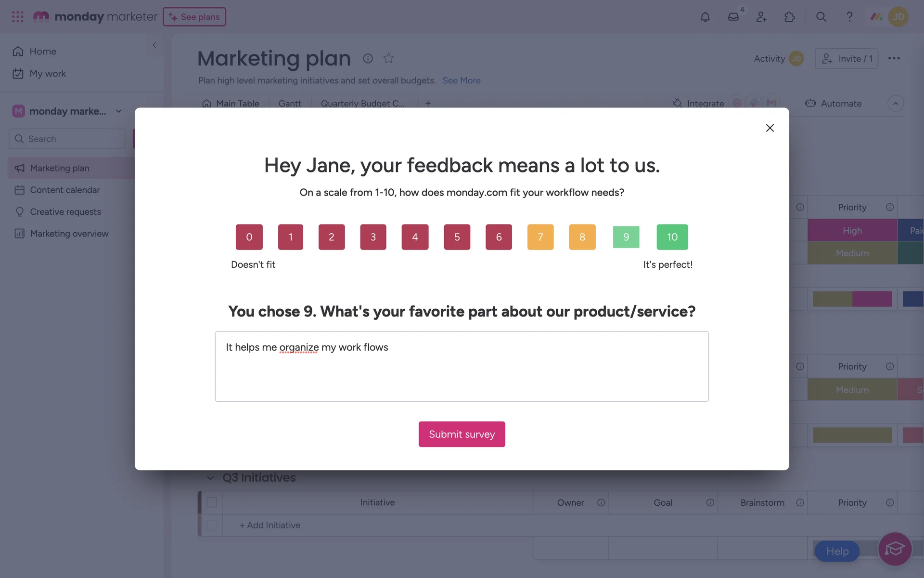This screenshot has height=578, width=924.
Task: Select rating 10 on the survey scale
Action: [672, 237]
